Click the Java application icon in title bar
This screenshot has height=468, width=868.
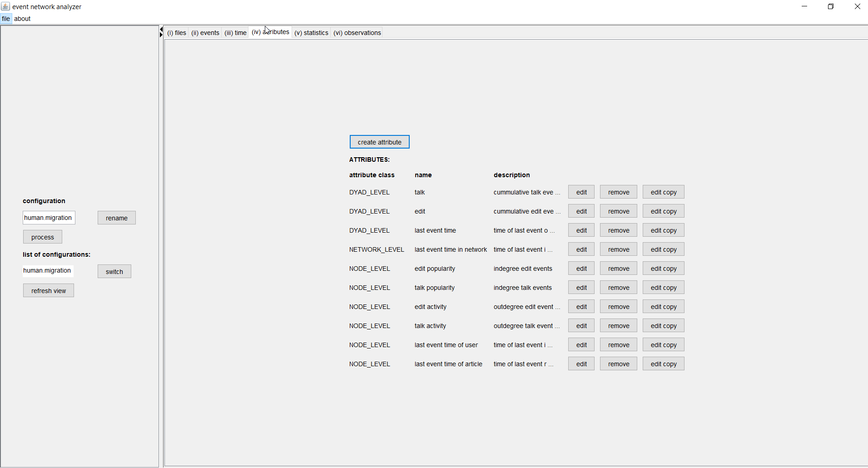point(5,6)
